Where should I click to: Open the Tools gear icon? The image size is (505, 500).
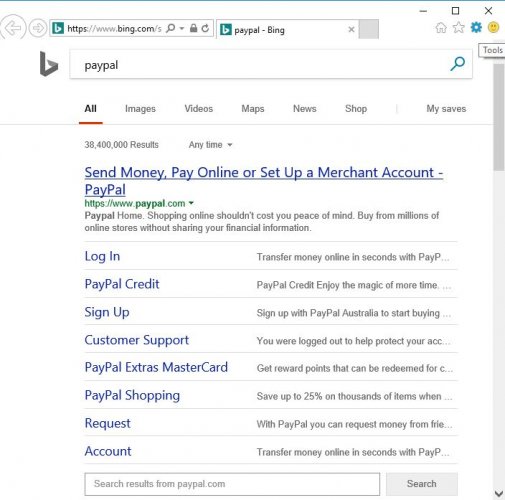476,27
